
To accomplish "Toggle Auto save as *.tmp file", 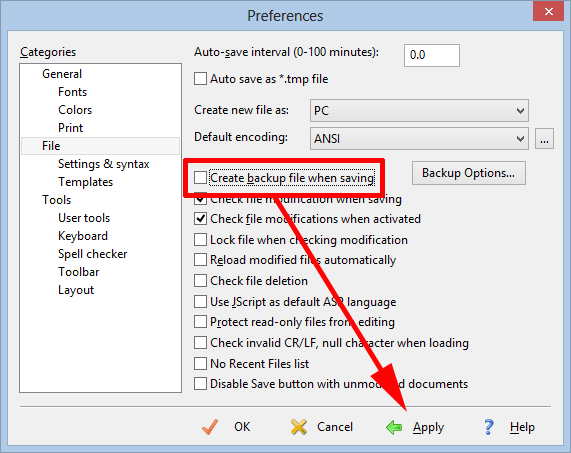I will [200, 79].
